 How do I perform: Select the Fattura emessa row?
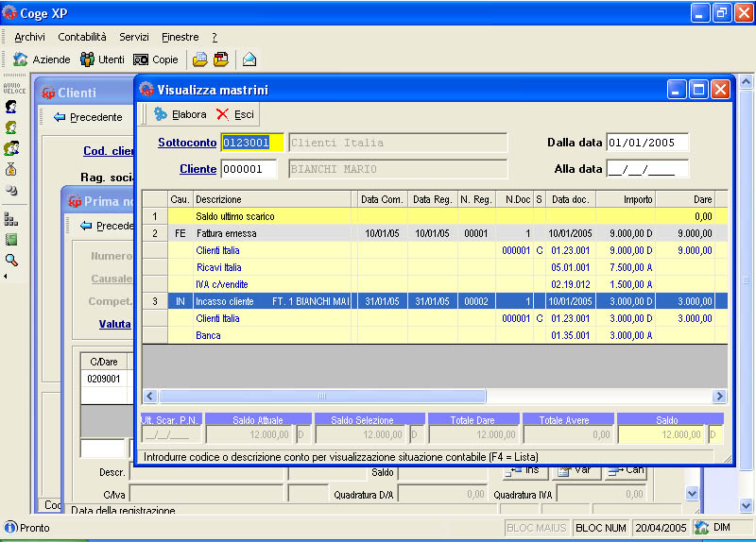(435, 233)
